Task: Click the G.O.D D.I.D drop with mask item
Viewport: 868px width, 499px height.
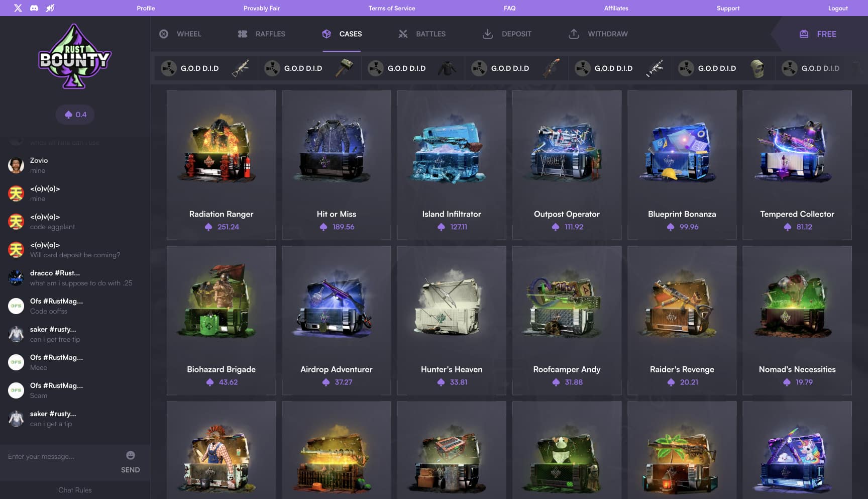Action: pos(723,68)
